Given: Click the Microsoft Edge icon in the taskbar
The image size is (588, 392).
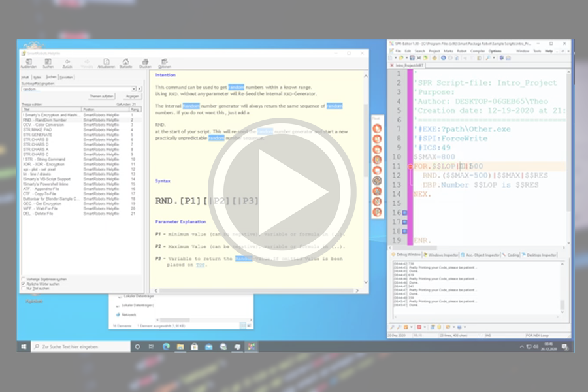Looking at the screenshot, I should [165, 346].
